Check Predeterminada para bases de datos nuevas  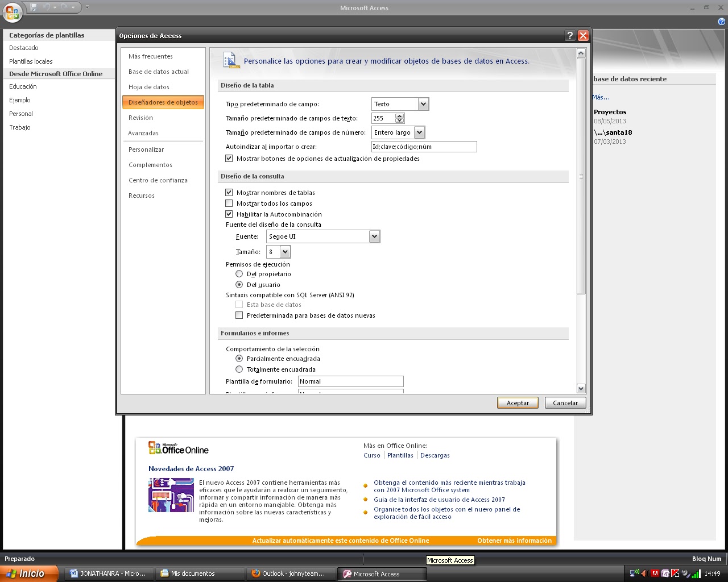point(239,315)
